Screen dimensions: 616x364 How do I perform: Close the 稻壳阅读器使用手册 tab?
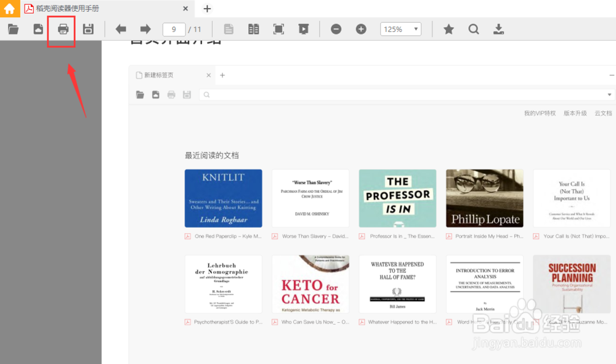click(x=185, y=9)
